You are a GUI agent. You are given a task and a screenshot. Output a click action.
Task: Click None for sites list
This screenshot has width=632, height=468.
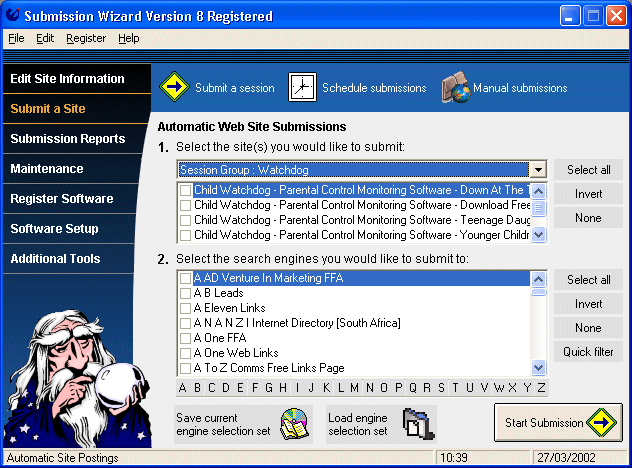(x=588, y=218)
